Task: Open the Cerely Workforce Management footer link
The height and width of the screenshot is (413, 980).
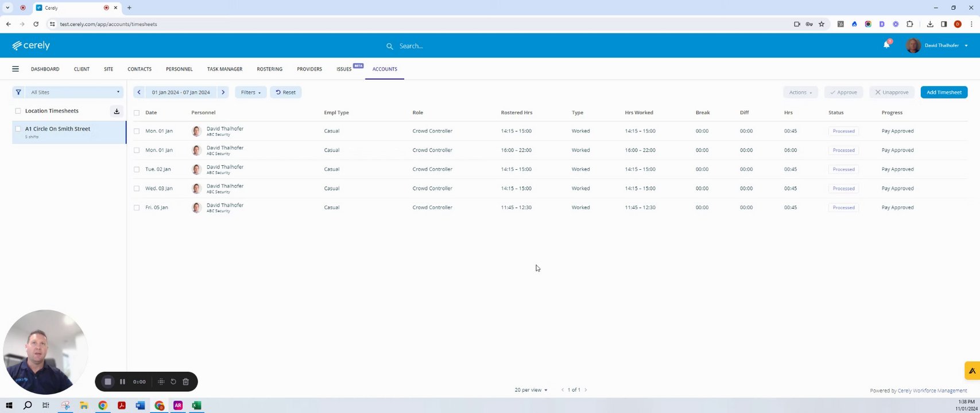Action: click(932, 391)
